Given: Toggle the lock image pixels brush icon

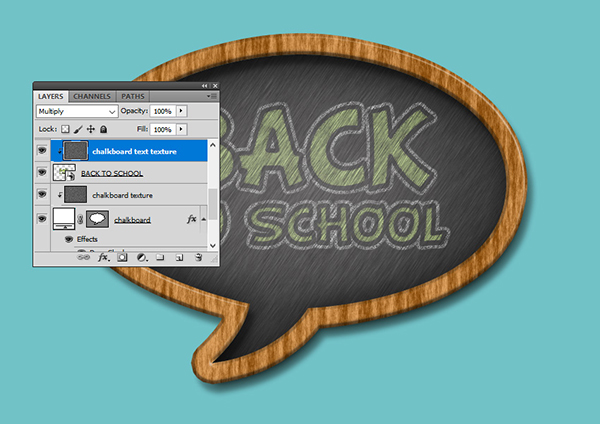Looking at the screenshot, I should click(78, 129).
